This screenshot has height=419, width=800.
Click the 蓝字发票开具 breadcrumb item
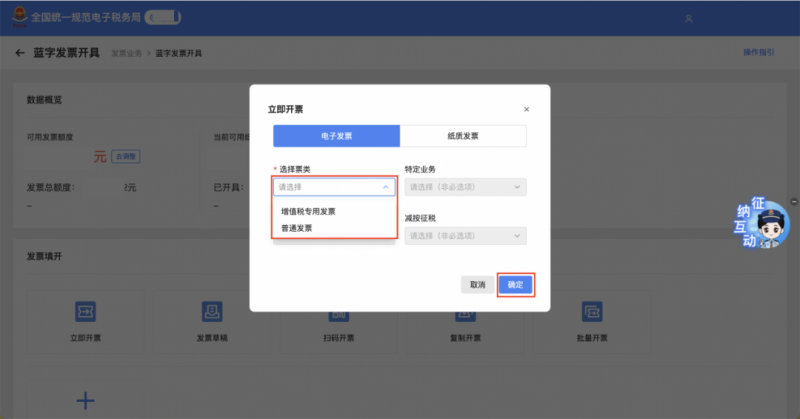coord(179,53)
